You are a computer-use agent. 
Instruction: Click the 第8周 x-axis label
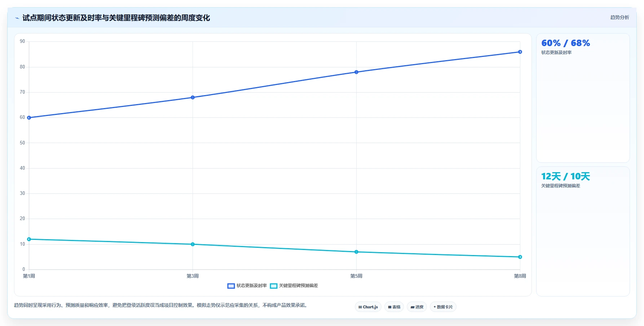[x=520, y=276]
